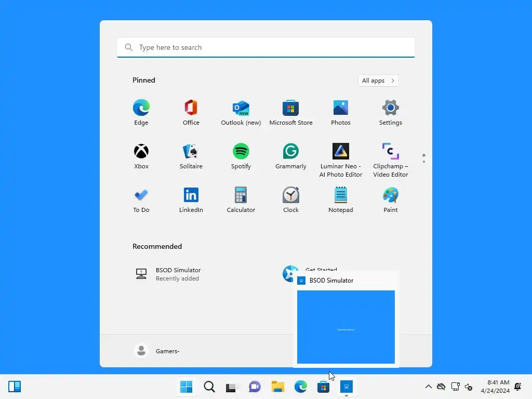Viewport: 532px width, 399px height.
Task: Open Microsoft Store from pinned apps
Action: (291, 113)
